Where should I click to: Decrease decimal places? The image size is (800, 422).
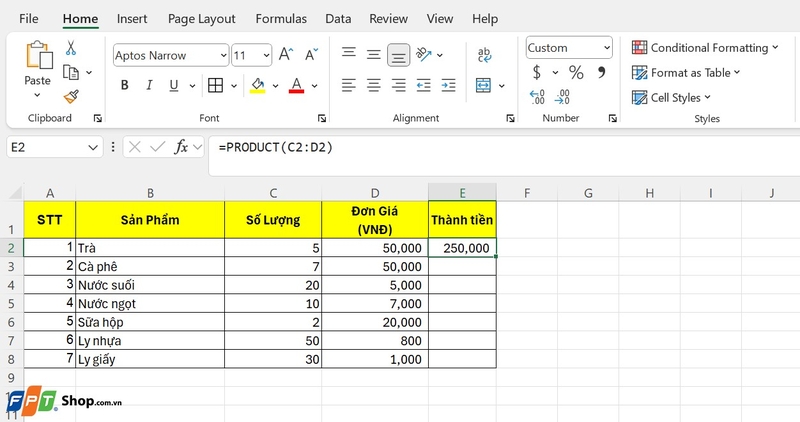click(x=562, y=97)
